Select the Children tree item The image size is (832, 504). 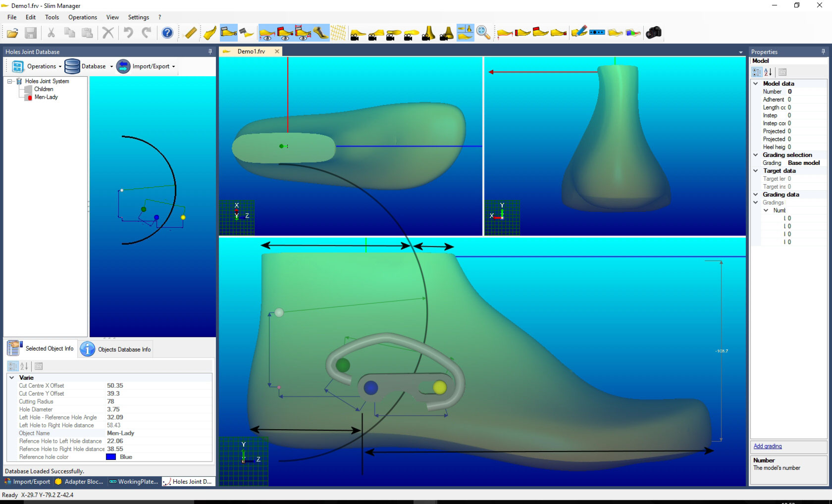coord(44,89)
